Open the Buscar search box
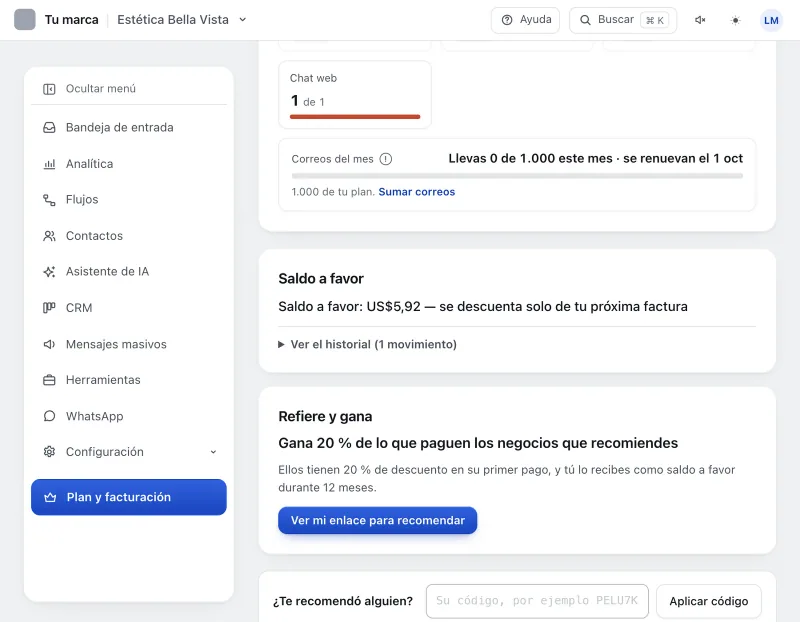 [x=622, y=20]
